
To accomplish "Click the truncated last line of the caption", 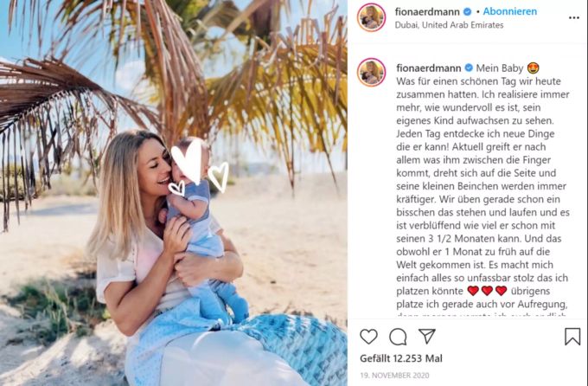I will [481, 315].
